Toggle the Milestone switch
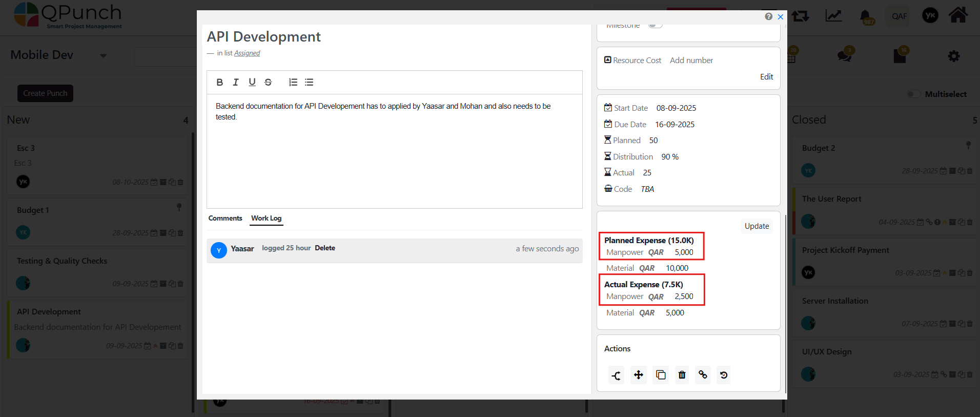 click(x=655, y=25)
